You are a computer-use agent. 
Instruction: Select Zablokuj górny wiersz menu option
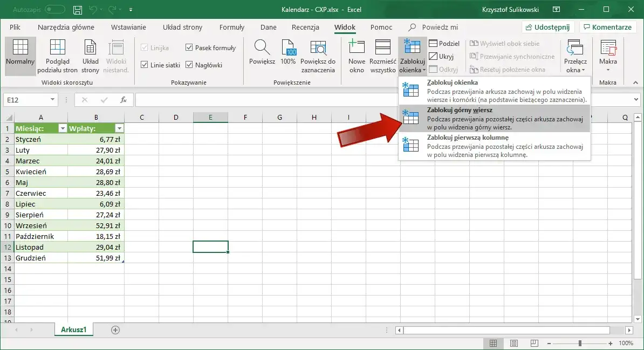pos(494,119)
